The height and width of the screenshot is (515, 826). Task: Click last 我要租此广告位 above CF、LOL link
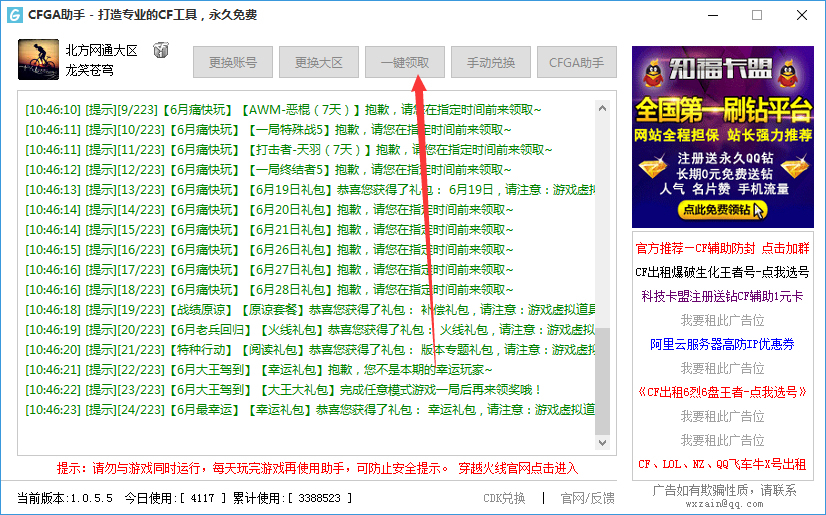pos(722,440)
